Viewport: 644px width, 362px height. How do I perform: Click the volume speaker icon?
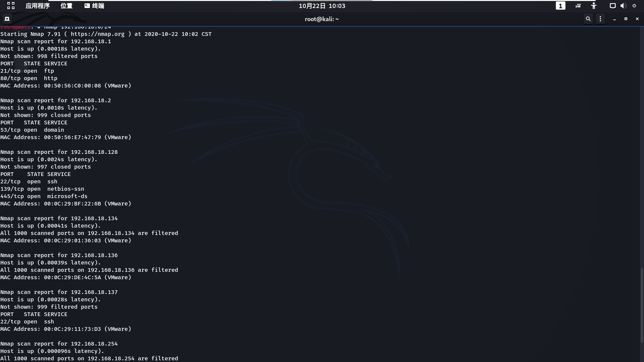(623, 6)
